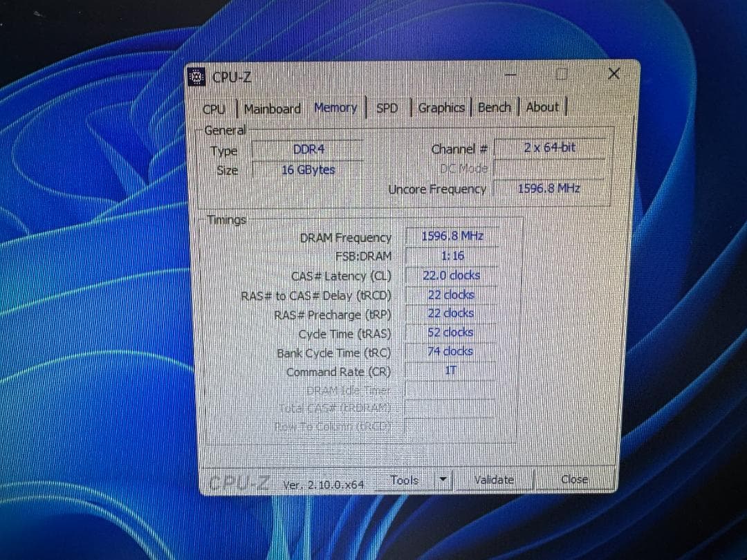
Task: Switch to the SPD tab
Action: (x=386, y=109)
